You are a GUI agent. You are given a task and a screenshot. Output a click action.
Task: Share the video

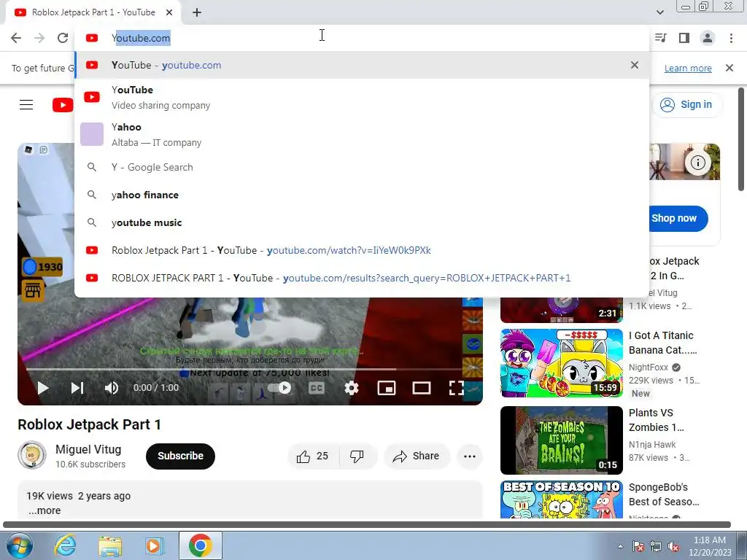417,456
